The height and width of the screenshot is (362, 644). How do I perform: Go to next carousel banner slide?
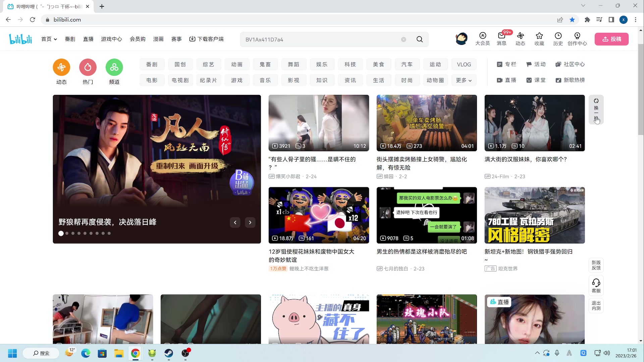[x=250, y=222]
